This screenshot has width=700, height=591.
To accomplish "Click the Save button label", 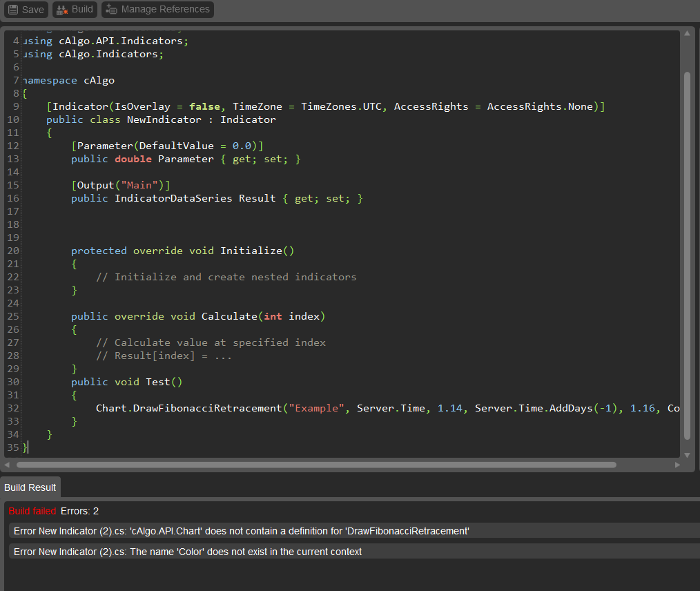I will (x=33, y=10).
